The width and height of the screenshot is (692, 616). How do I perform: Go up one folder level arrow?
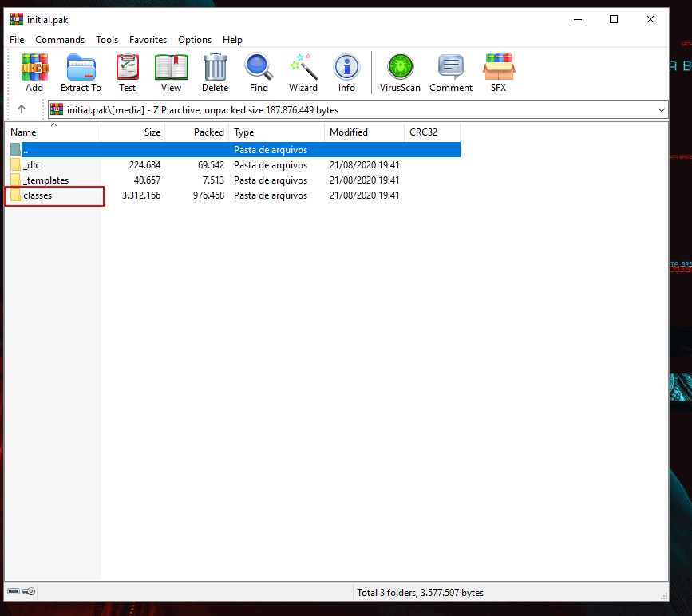click(x=22, y=109)
